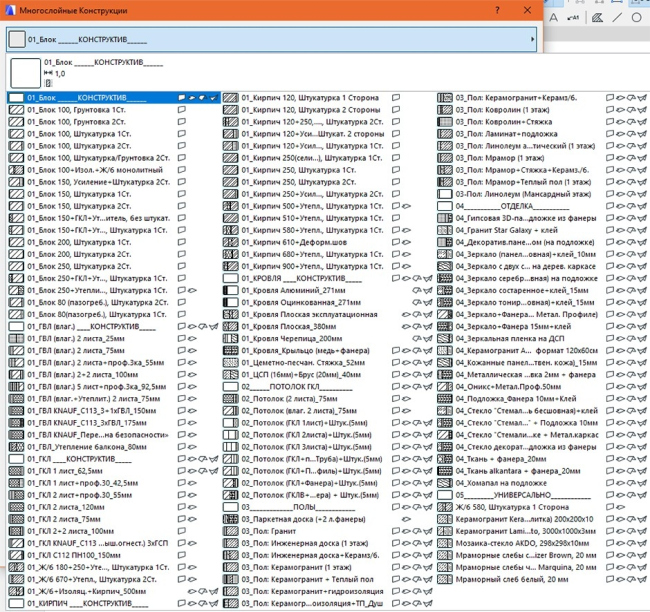The image size is (650, 612).
Task: Click ArchiCAD app icon in dialog title bar
Action: [x=8, y=9]
